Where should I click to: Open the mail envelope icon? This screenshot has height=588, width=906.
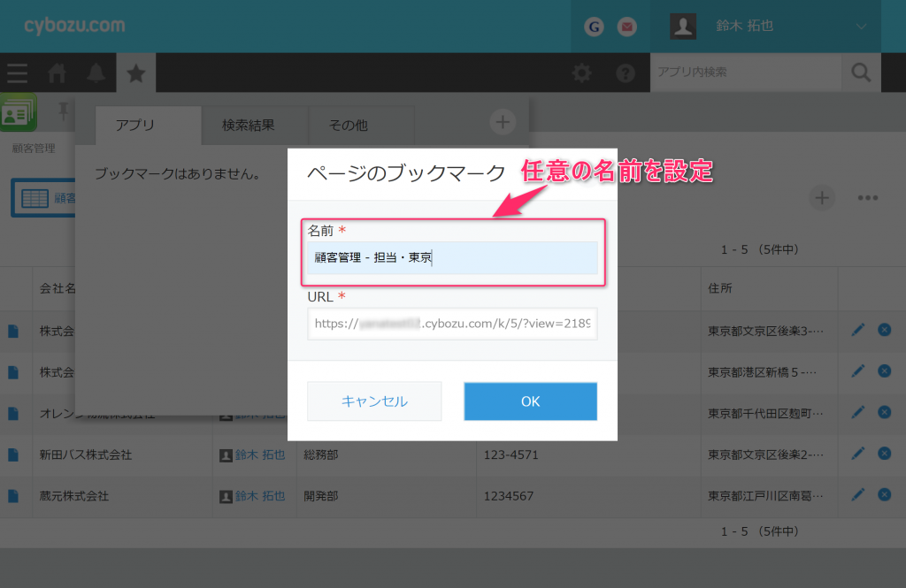[x=627, y=27]
